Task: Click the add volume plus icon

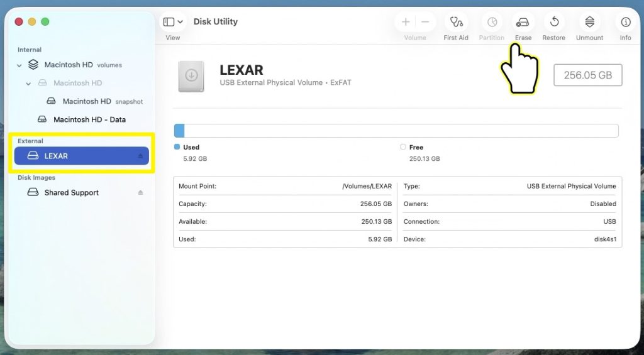Action: 406,22
